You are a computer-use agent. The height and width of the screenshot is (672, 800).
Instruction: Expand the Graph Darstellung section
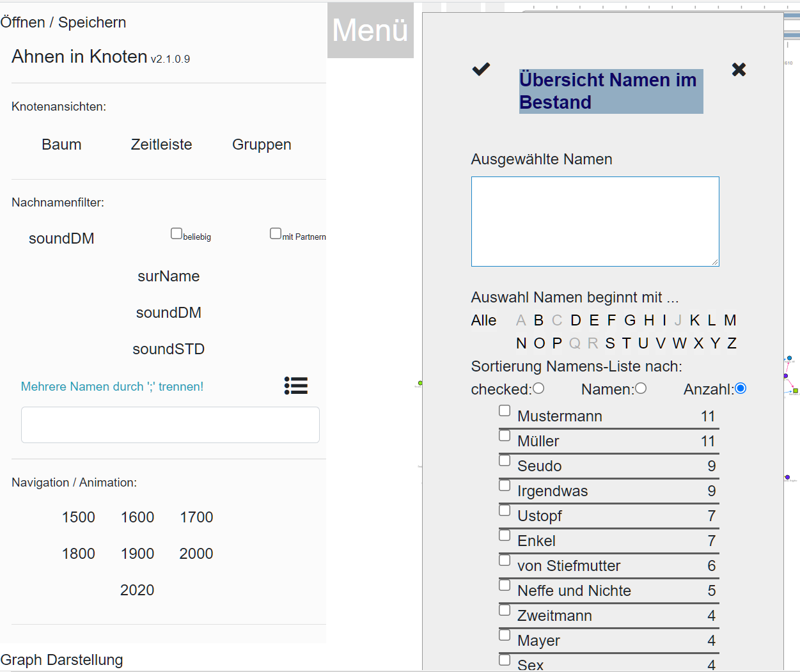coord(62,660)
